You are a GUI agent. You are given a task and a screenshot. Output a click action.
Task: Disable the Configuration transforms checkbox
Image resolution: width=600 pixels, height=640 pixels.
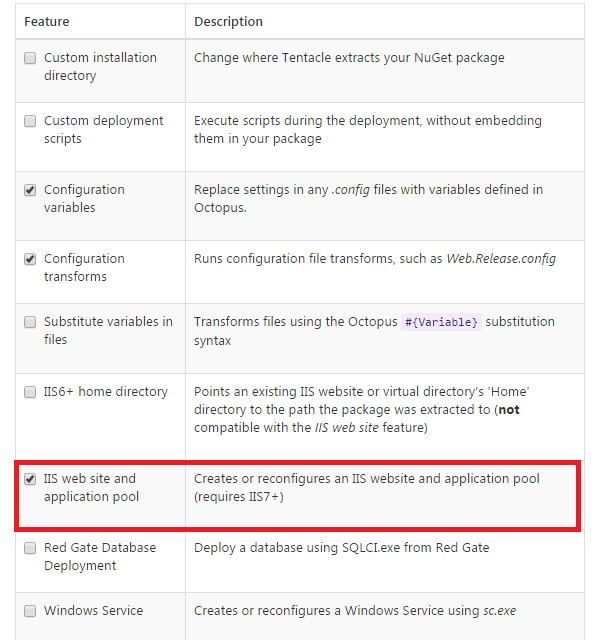coord(30,259)
